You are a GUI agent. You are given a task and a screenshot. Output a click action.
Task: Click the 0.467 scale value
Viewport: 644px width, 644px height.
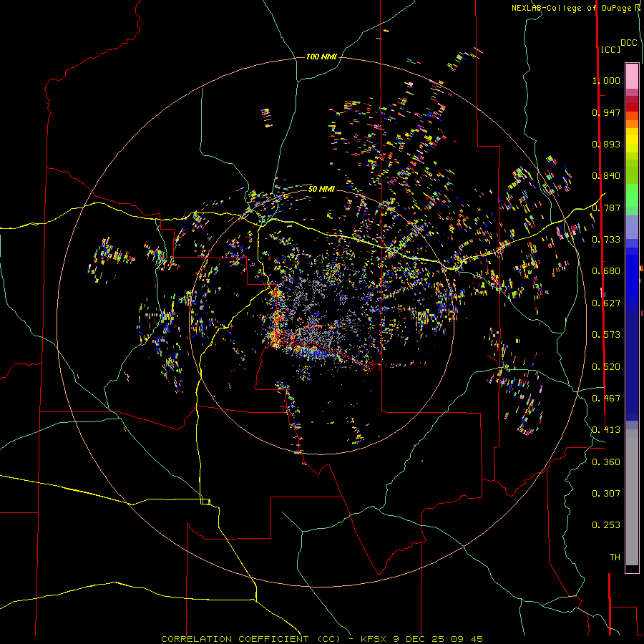[606, 399]
